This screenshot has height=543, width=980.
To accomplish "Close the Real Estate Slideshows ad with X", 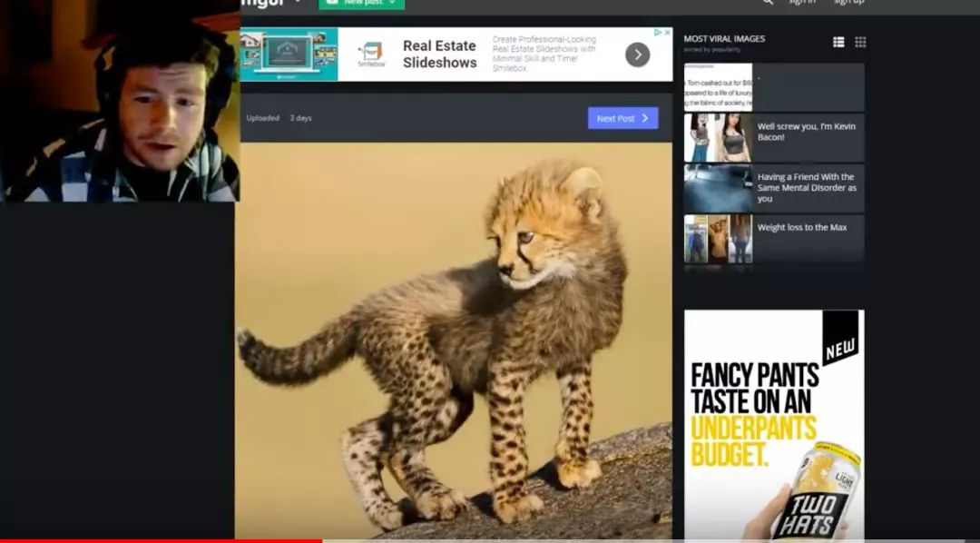I will [668, 32].
